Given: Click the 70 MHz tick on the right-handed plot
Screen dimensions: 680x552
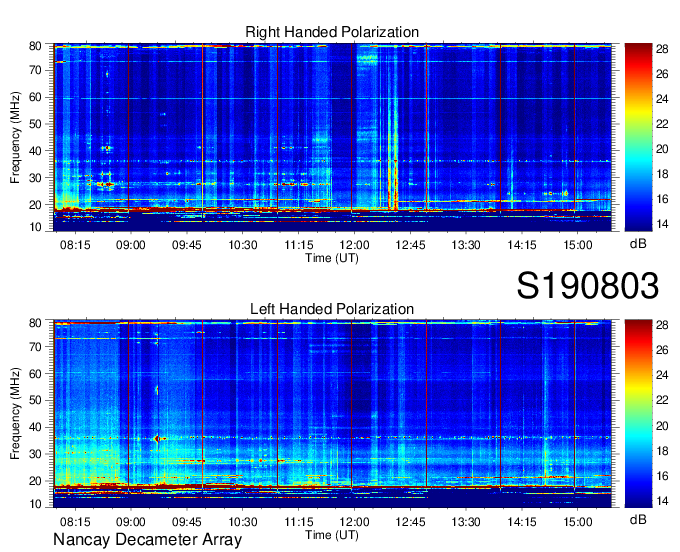Looking at the screenshot, I should [35, 70].
